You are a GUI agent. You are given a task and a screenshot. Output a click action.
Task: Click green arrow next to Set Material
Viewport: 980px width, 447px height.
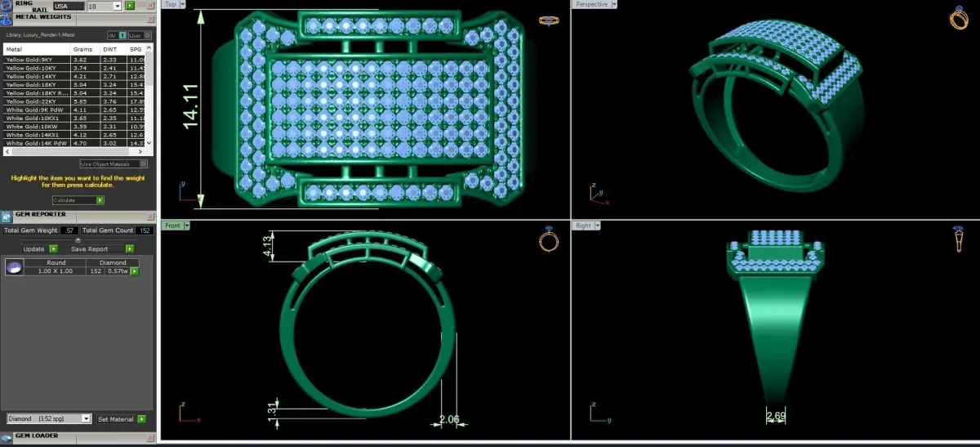[142, 419]
